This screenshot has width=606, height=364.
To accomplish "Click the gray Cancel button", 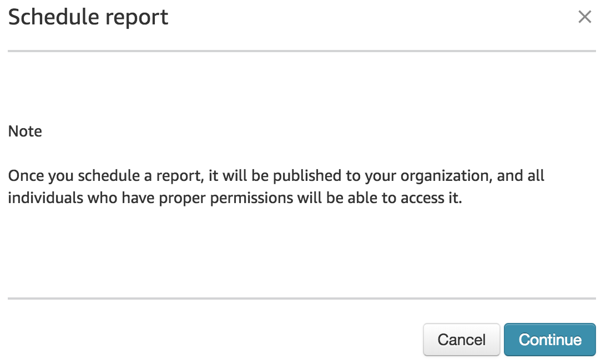I will [462, 340].
